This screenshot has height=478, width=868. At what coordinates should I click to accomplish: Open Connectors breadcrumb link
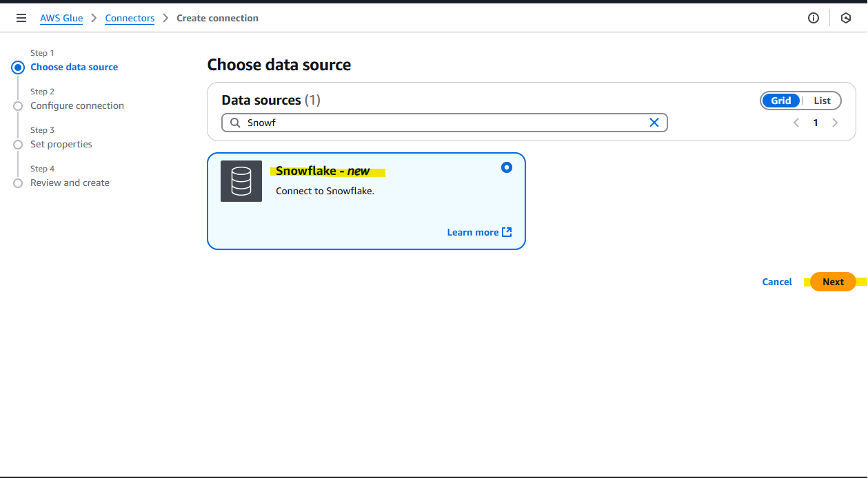tap(130, 18)
